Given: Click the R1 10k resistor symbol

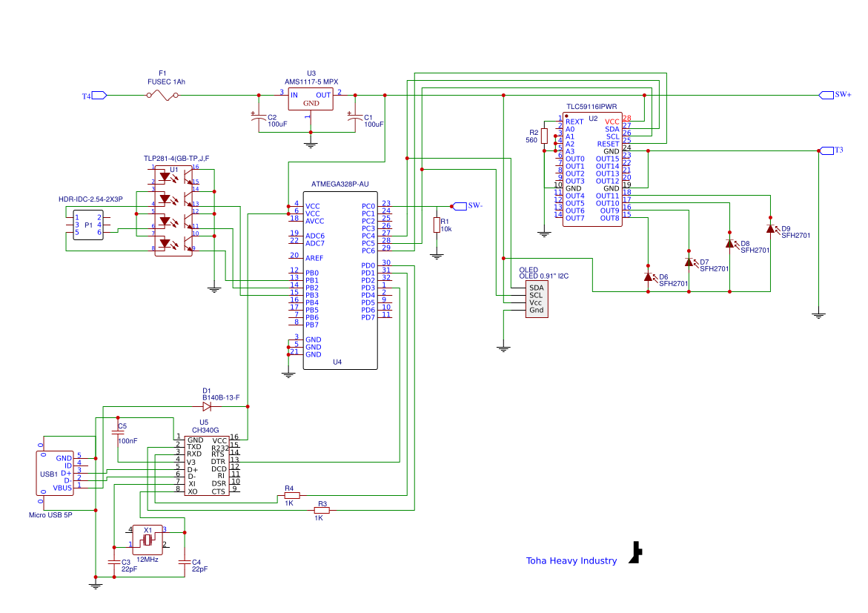Looking at the screenshot, I should [x=436, y=226].
